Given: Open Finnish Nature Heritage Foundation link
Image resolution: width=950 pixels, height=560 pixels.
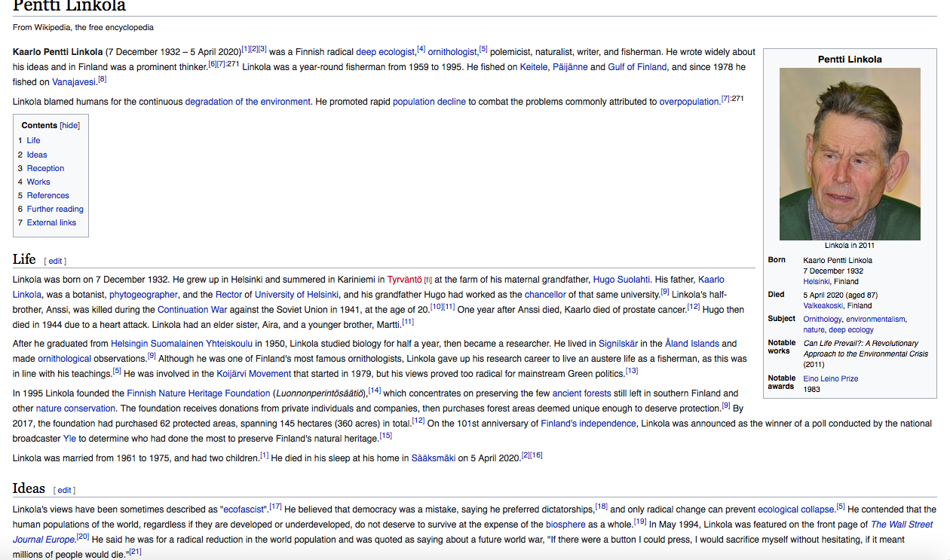Looking at the screenshot, I should (x=198, y=393).
